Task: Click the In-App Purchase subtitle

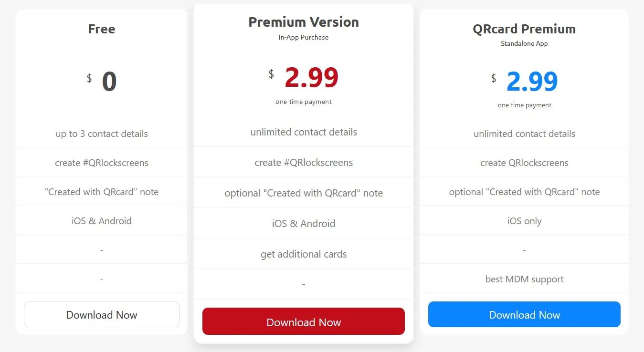Action: [304, 37]
